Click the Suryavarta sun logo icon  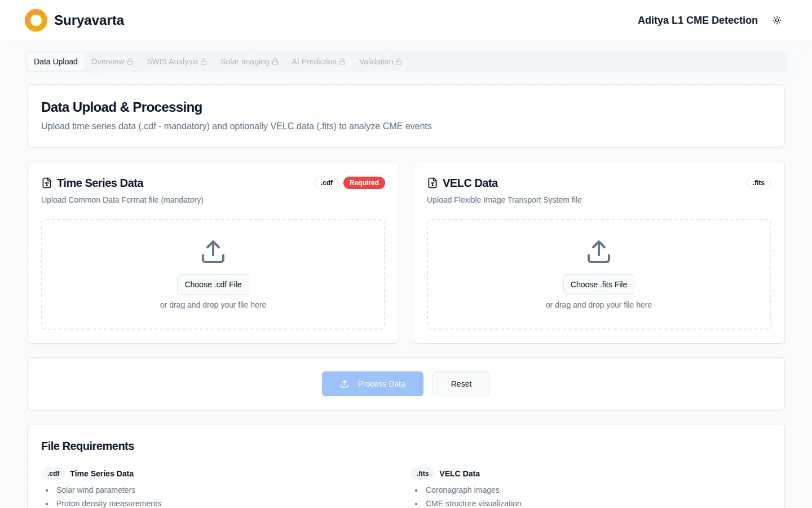coord(36,20)
